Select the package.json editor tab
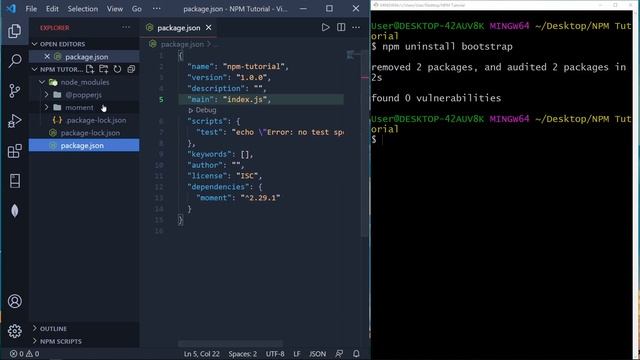This screenshot has width=640, height=360. [179, 28]
